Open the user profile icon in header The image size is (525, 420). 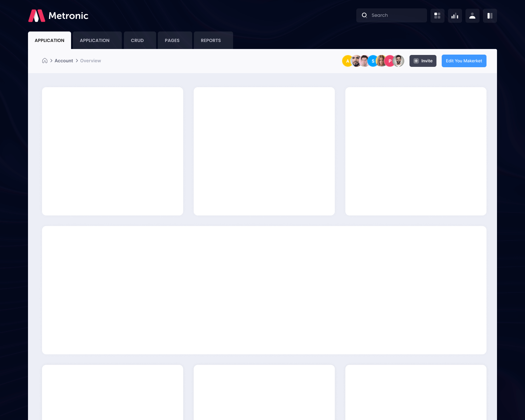point(472,16)
